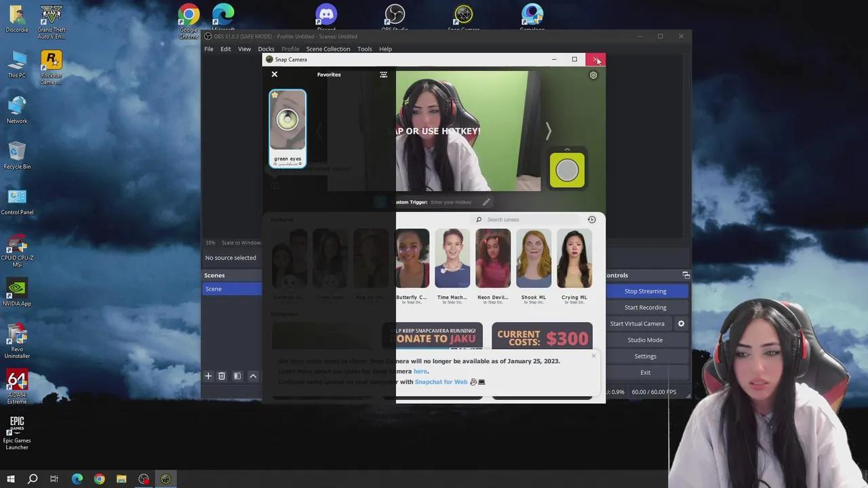Choose the Butterfly C... lens

412,266
